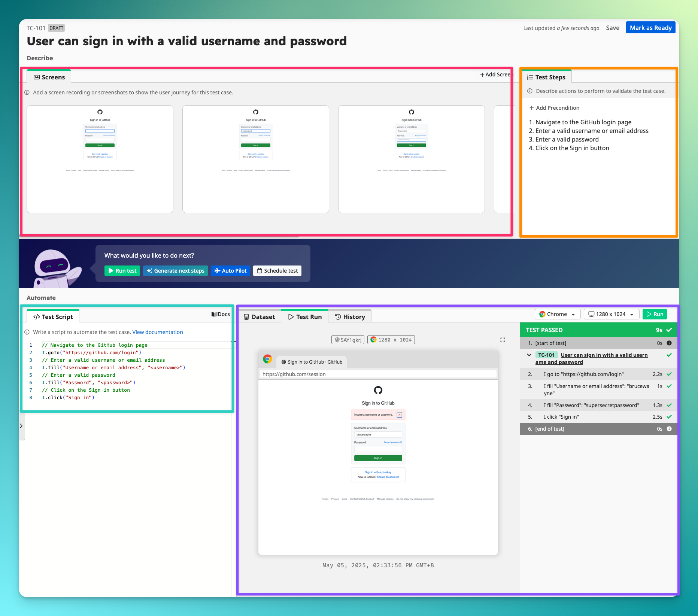Click the Run test button
Screen dimensions: 698x616
(122, 271)
